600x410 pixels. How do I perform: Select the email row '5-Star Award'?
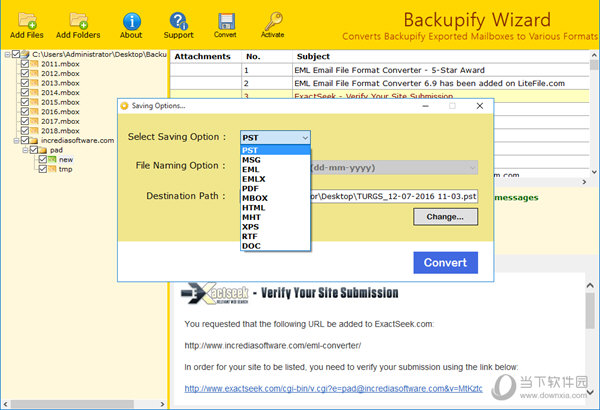pos(380,70)
